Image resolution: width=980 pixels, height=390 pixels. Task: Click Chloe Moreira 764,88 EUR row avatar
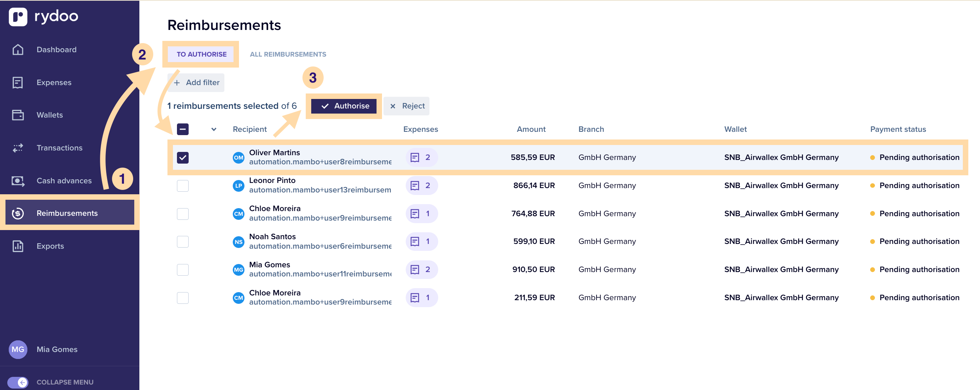point(239,214)
